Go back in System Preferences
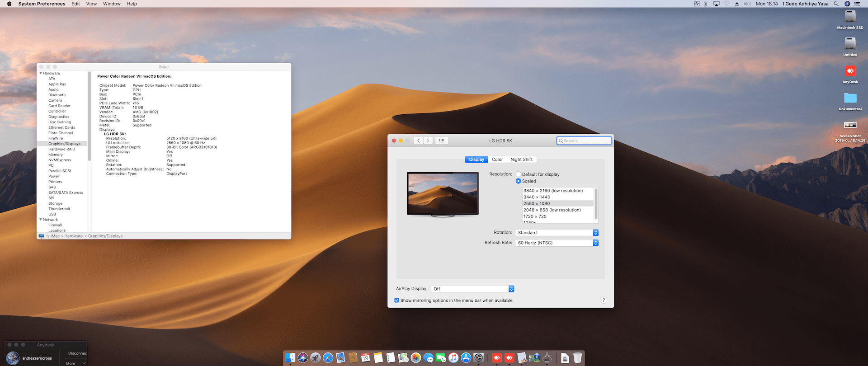This screenshot has width=868, height=366. click(419, 141)
